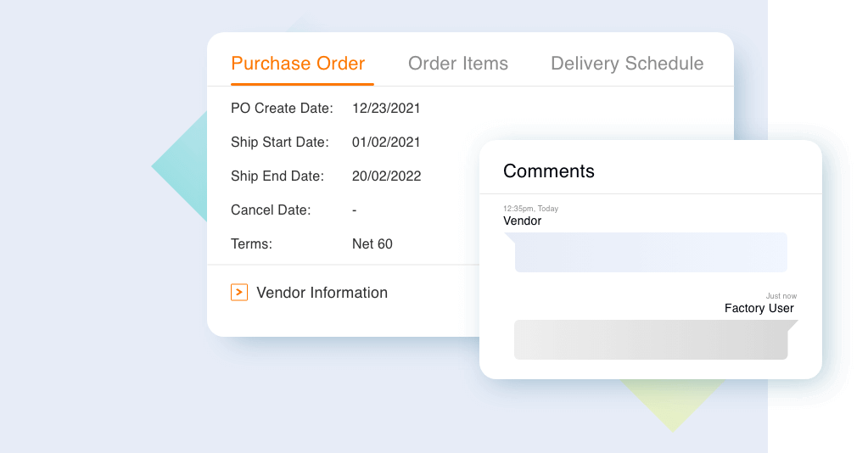Select the Factory User's gray message bubble
This screenshot has width=868, height=453.
(x=650, y=339)
